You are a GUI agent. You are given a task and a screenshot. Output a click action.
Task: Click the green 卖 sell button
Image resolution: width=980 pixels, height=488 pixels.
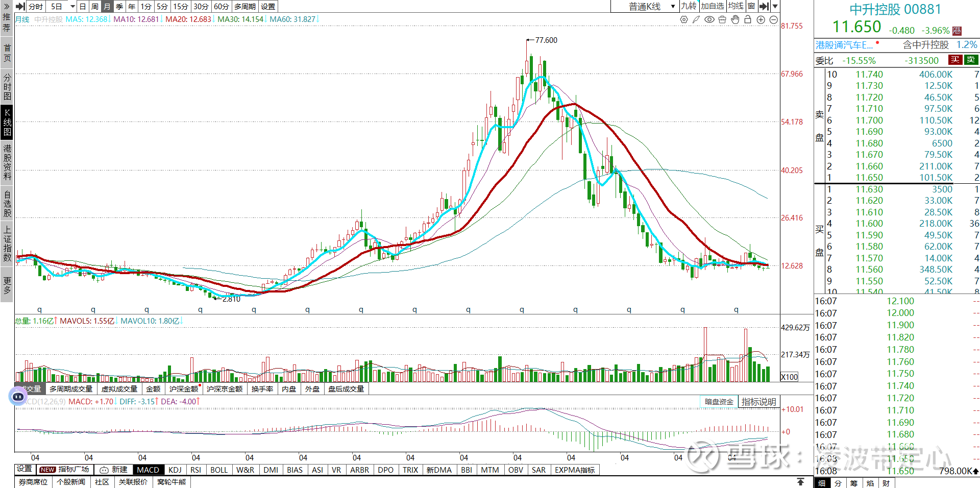tap(971, 60)
